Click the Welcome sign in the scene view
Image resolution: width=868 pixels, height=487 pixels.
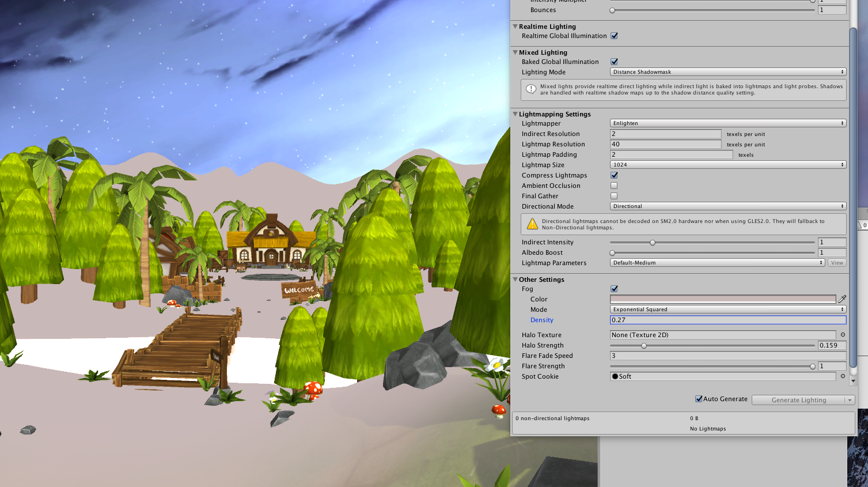pyautogui.click(x=299, y=290)
